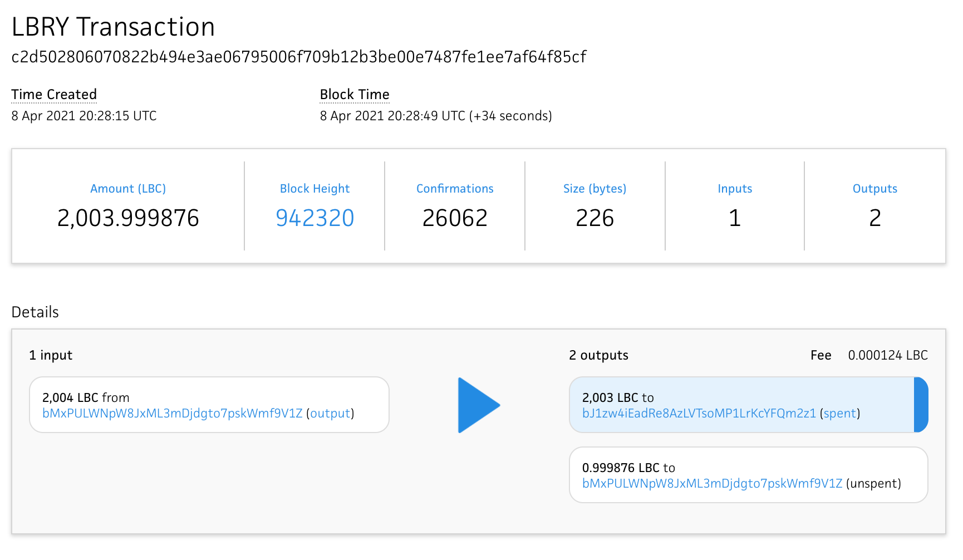Image resolution: width=963 pixels, height=560 pixels.
Task: Click the blue arrow between input and outputs
Action: [x=479, y=405]
